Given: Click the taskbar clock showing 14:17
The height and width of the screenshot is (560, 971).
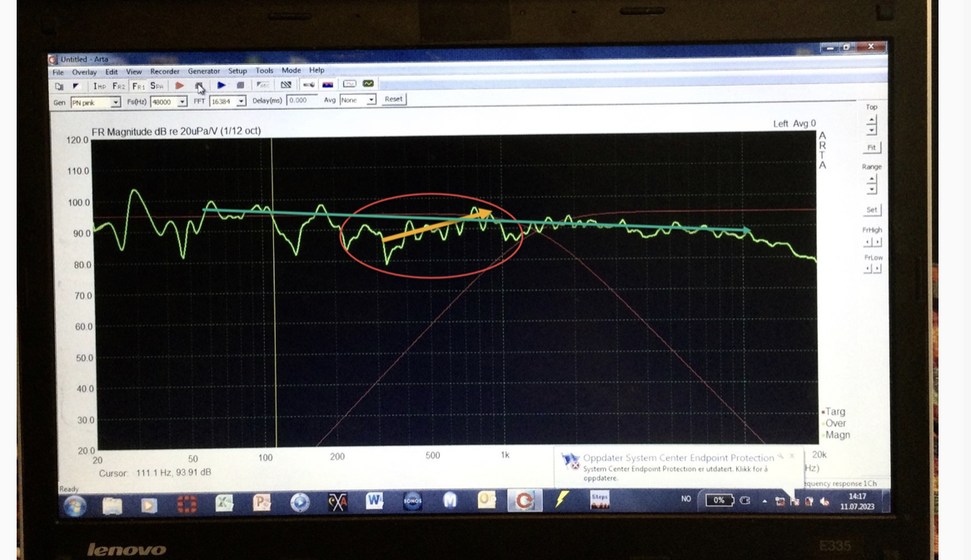Looking at the screenshot, I should coord(858,501).
